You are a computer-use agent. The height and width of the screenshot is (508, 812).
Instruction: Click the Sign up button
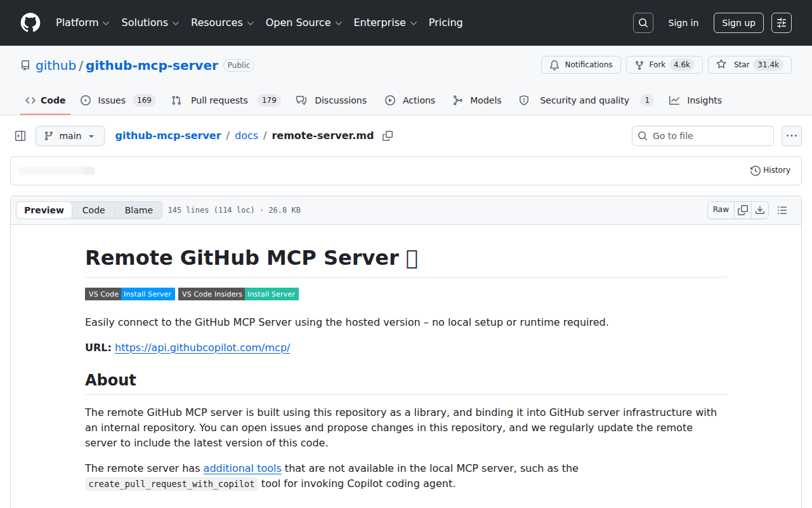coord(738,23)
